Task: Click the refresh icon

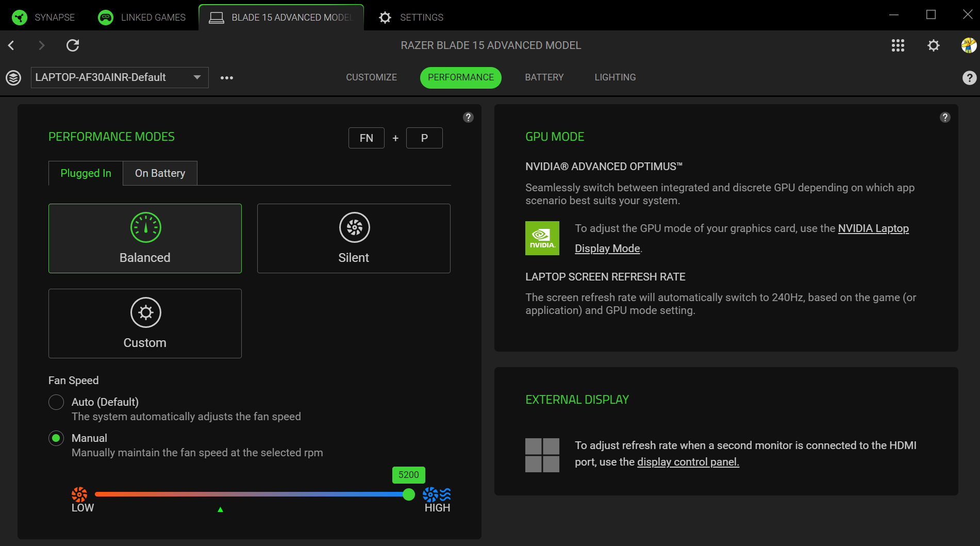Action: pyautogui.click(x=73, y=45)
